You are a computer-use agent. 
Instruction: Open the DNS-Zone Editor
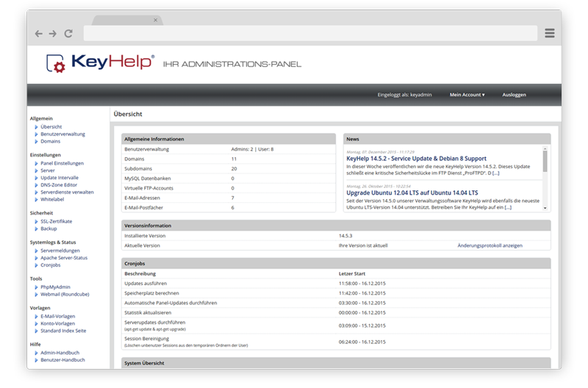pyautogui.click(x=59, y=185)
